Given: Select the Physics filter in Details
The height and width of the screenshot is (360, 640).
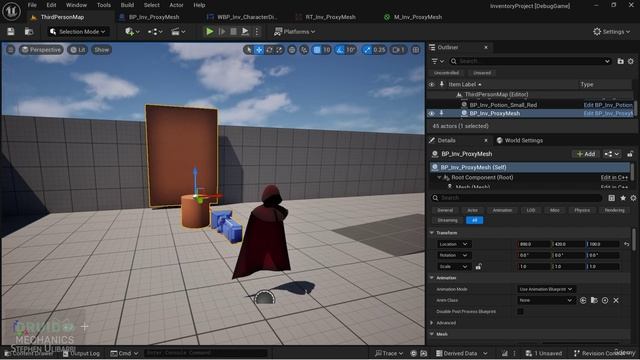Looking at the screenshot, I should click(582, 210).
